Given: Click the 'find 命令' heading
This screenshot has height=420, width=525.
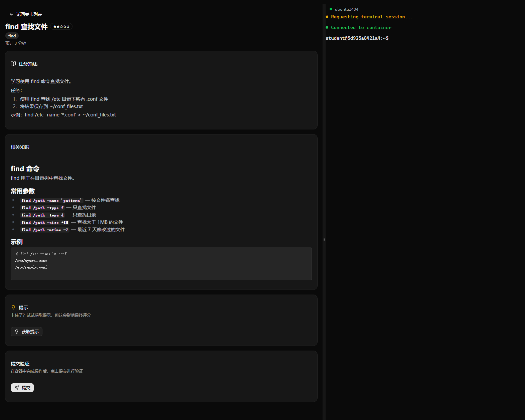Looking at the screenshot, I should pos(25,169).
